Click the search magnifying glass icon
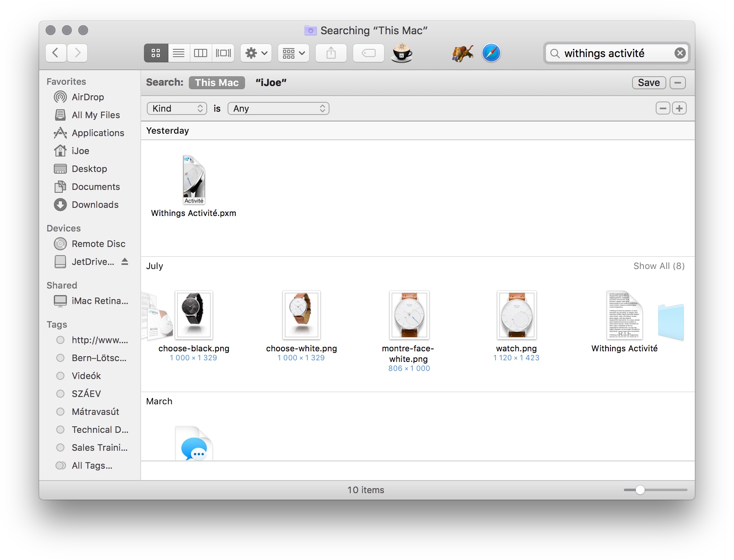 click(x=555, y=53)
